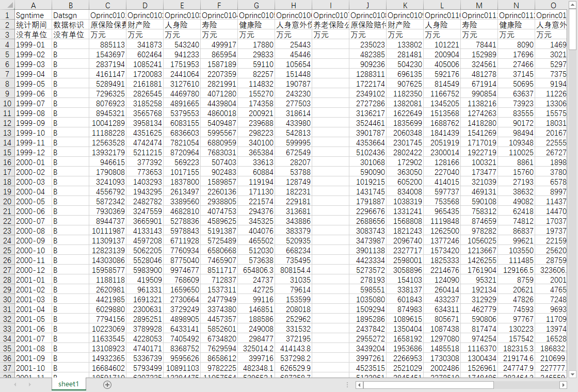This screenshot has height=392, width=578.
Task: Go to previous sheet arrow
Action: 15,385
